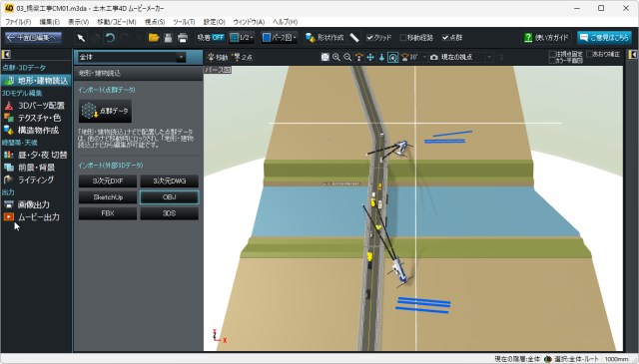Screen dimensions: 639x364
Task: Select 3Dパーツ配置 in the sidebar
Action: 35,106
